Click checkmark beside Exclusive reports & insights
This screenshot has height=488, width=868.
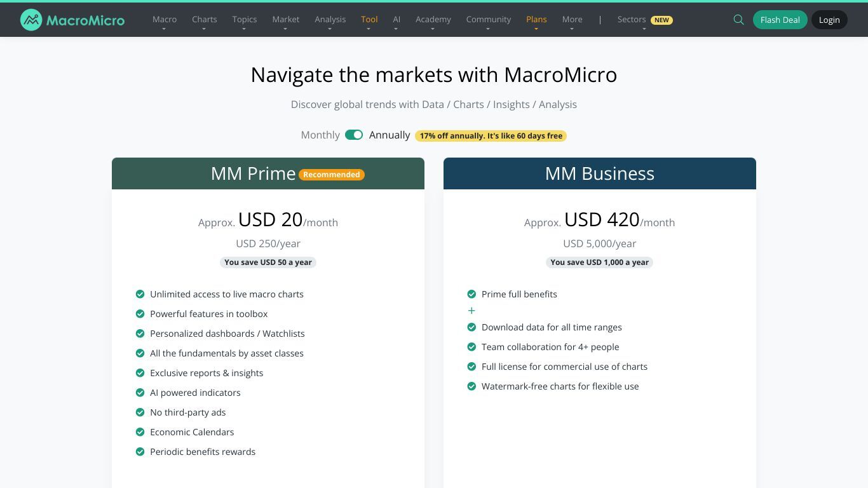tap(140, 373)
